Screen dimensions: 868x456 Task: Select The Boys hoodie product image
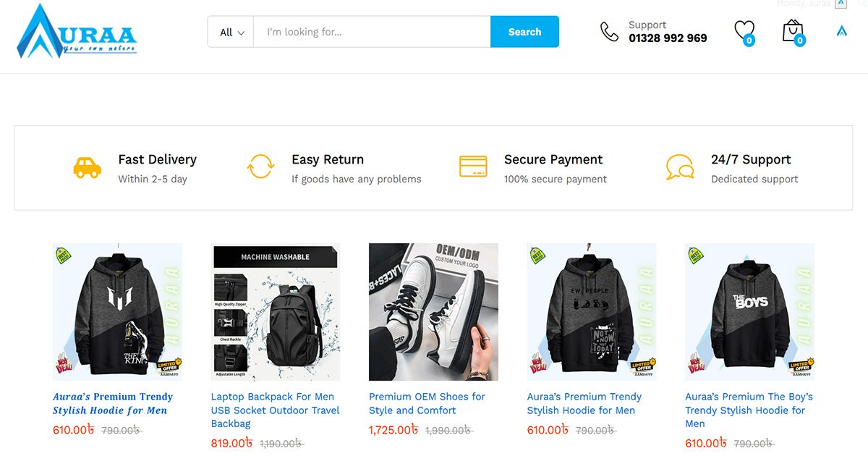click(749, 312)
